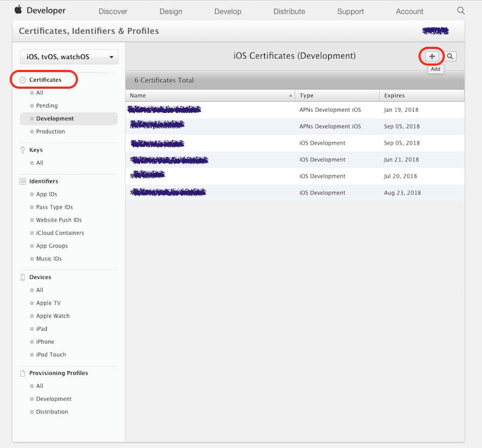Select Devices heading in sidebar

pyautogui.click(x=40, y=277)
